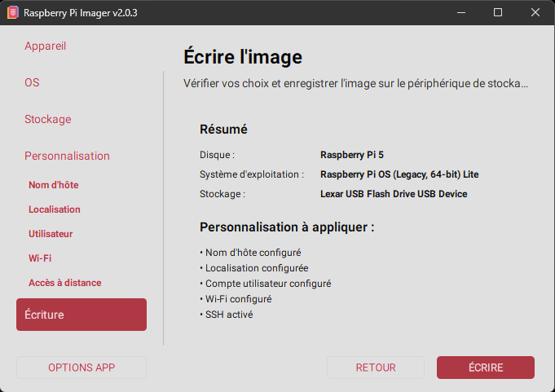Screen dimensions: 555x392
Task: Click Personnalisation à appliquer heading
Action: pos(287,227)
